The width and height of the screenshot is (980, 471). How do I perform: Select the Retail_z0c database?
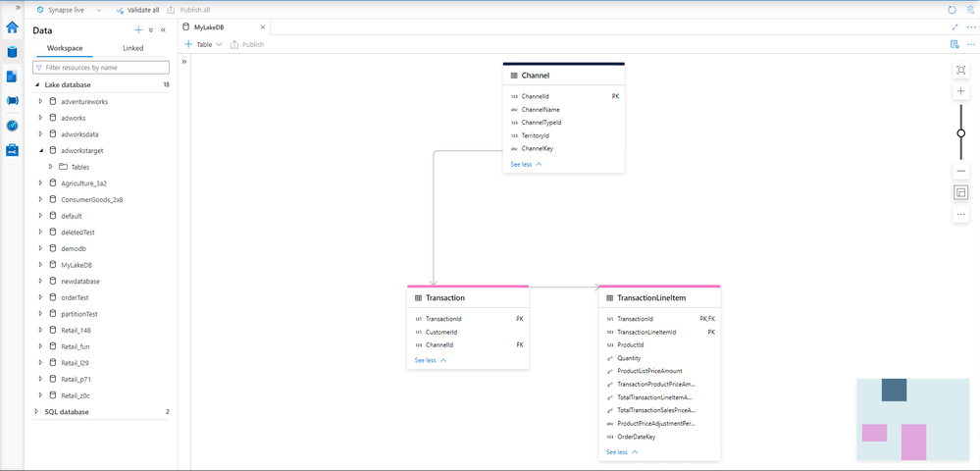coord(77,395)
